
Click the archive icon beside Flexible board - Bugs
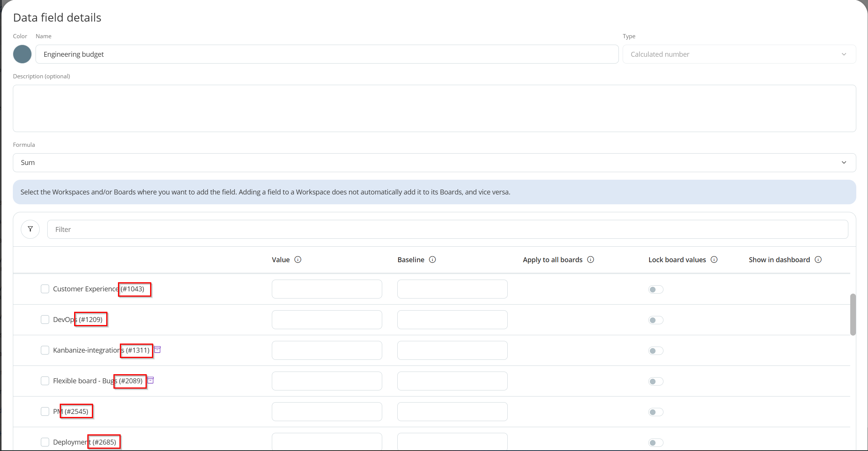coord(150,380)
